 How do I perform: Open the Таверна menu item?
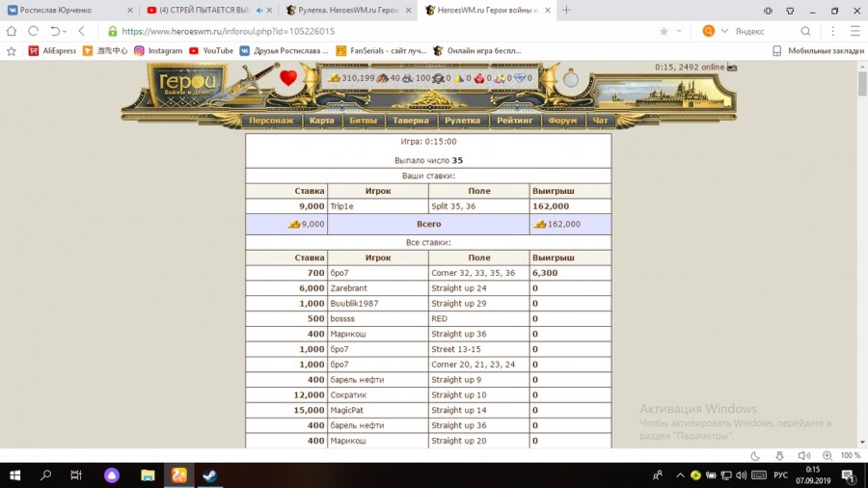coord(410,120)
